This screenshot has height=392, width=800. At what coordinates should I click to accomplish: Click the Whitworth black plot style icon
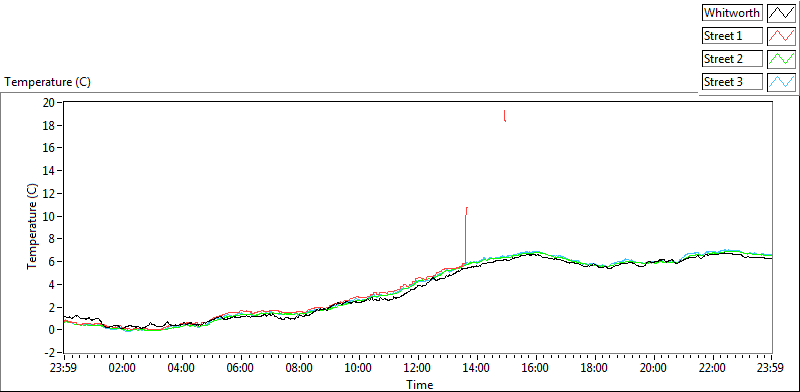tap(782, 13)
